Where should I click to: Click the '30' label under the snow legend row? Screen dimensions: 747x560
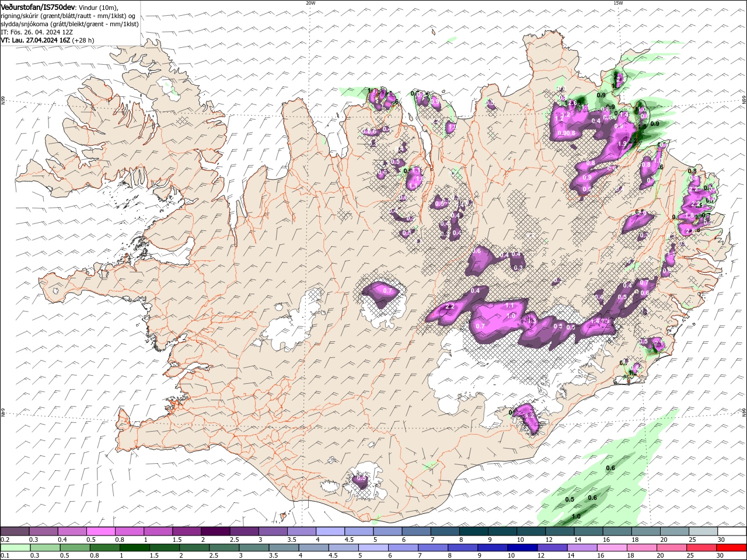tap(721, 540)
